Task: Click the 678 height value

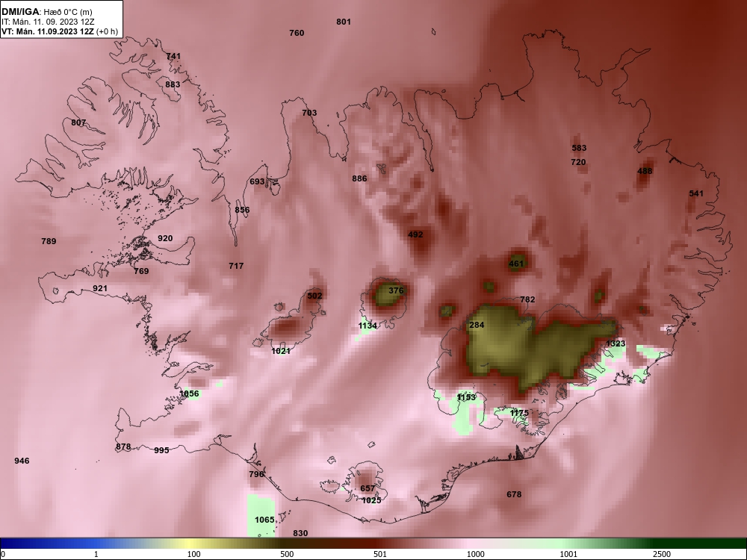Action: pyautogui.click(x=514, y=495)
